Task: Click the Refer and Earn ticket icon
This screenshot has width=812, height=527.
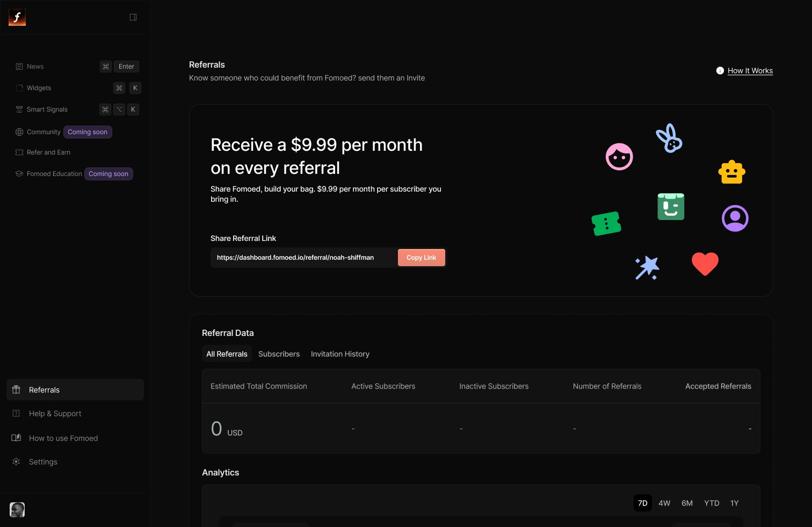Action: [x=19, y=152]
